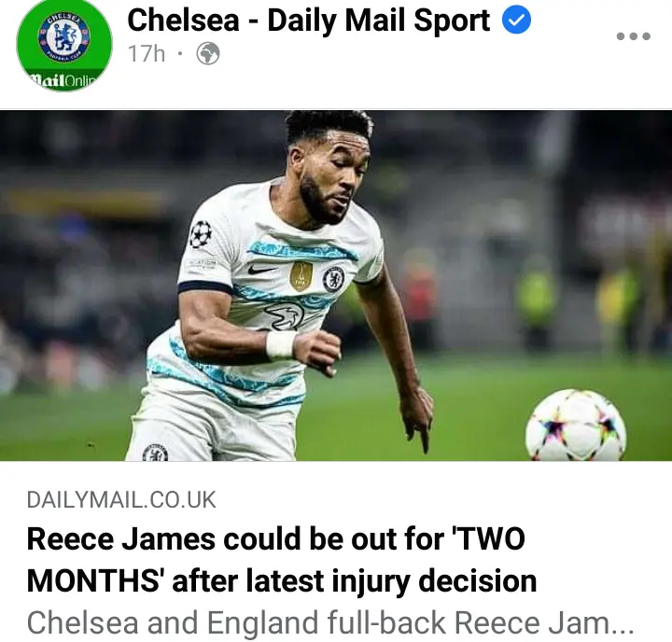The width and height of the screenshot is (672, 642).
Task: Click the Champions League starball sleeve badge
Action: coord(201,234)
